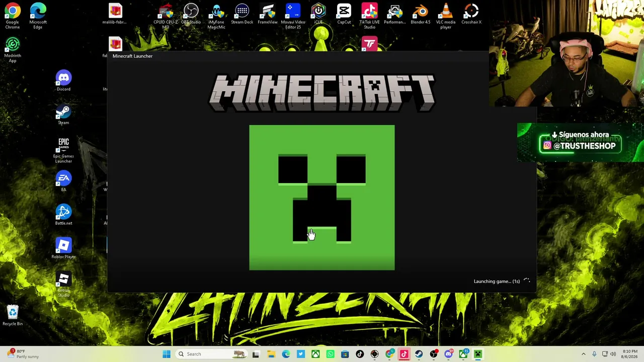Open Google Chrome desktop shortcut
The height and width of the screenshot is (362, 644).
point(13,16)
